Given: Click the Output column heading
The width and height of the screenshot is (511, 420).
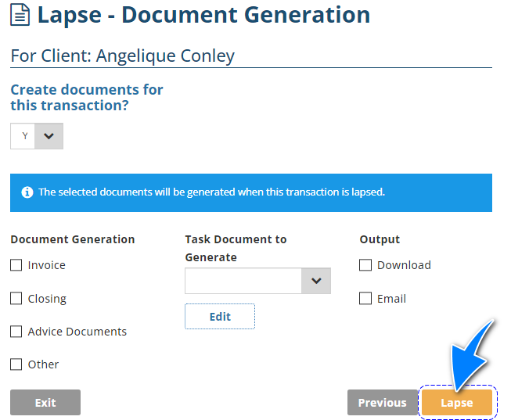Looking at the screenshot, I should (380, 239).
